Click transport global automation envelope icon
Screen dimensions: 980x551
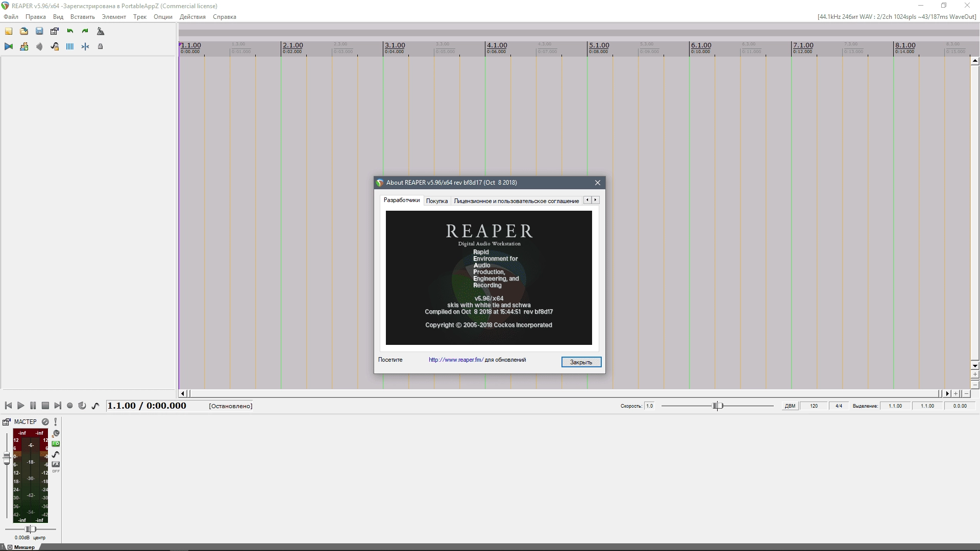coord(95,406)
